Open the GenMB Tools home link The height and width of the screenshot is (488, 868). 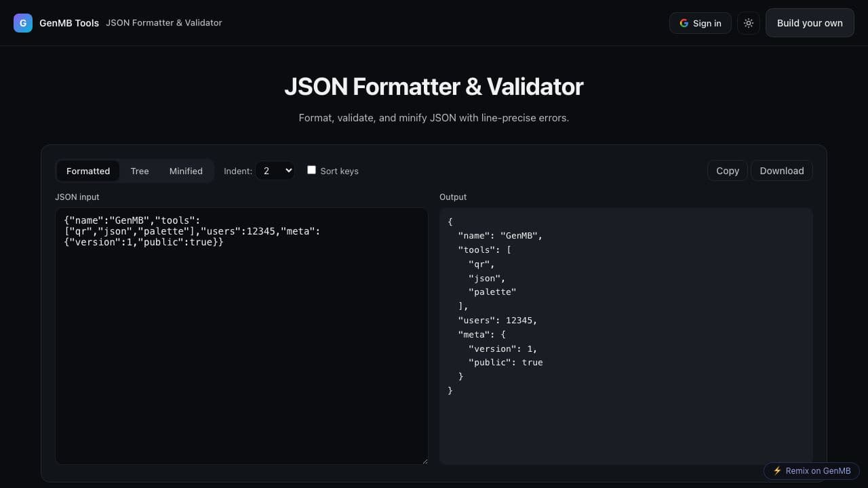coord(69,23)
